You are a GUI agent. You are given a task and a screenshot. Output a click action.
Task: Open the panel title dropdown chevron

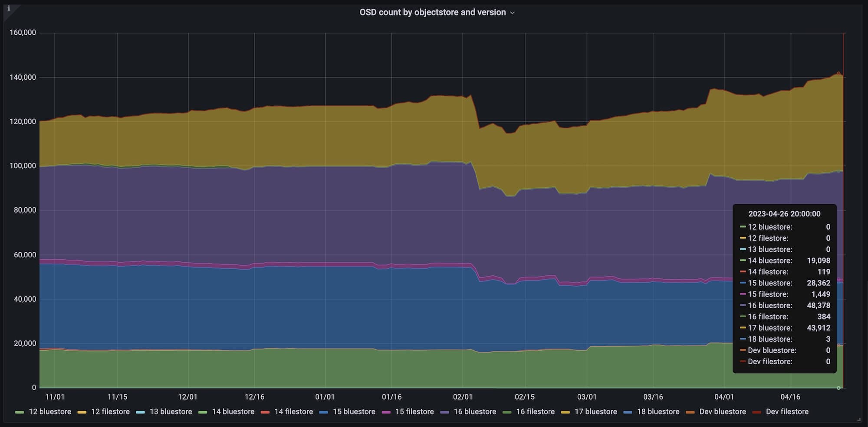[x=513, y=13]
